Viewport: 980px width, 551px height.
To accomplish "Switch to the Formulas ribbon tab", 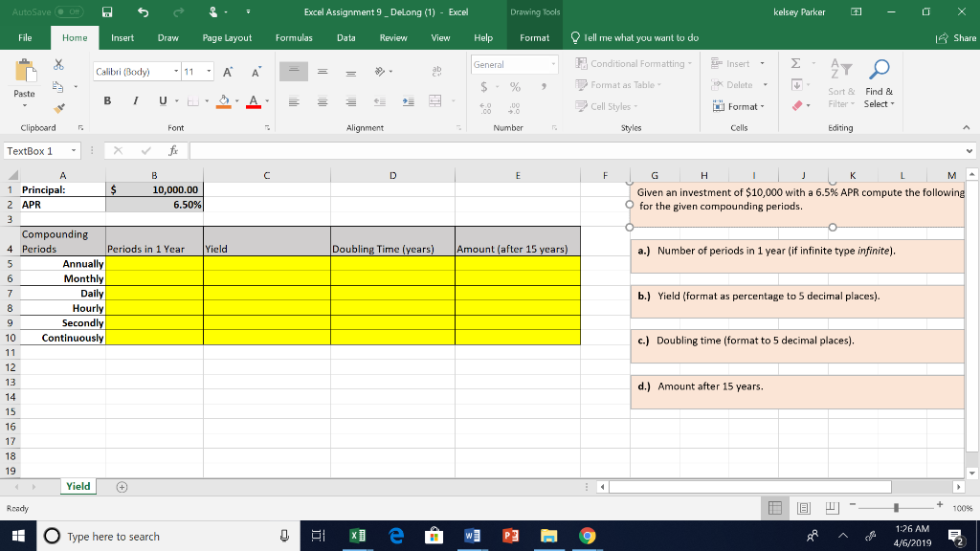I will click(x=293, y=38).
